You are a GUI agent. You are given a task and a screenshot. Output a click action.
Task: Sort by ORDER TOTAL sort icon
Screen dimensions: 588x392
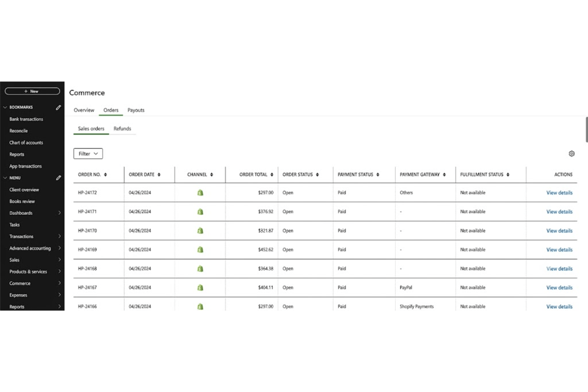point(272,175)
